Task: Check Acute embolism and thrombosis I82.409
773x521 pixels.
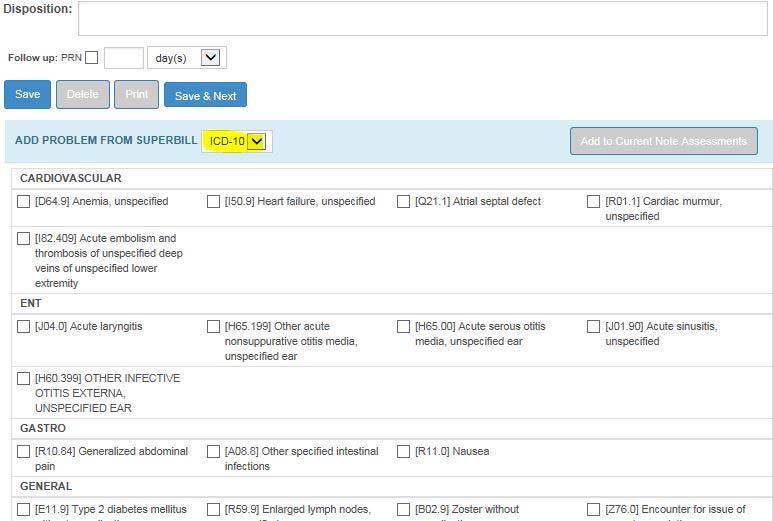Action: 24,239
